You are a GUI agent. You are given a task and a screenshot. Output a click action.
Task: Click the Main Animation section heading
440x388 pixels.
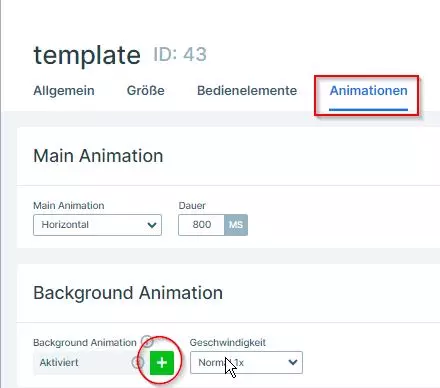tap(98, 156)
